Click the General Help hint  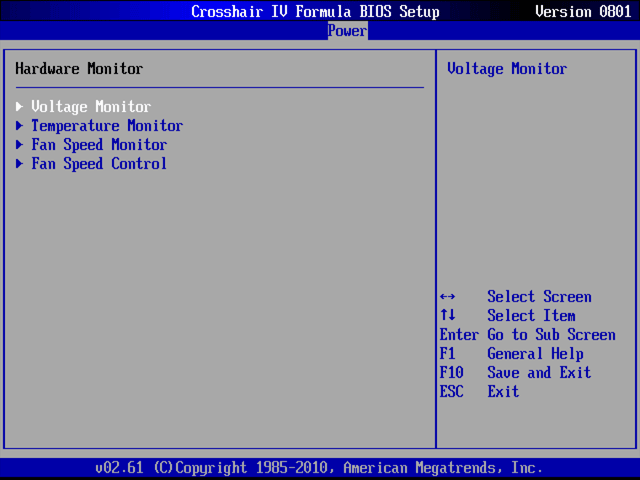[x=535, y=354]
